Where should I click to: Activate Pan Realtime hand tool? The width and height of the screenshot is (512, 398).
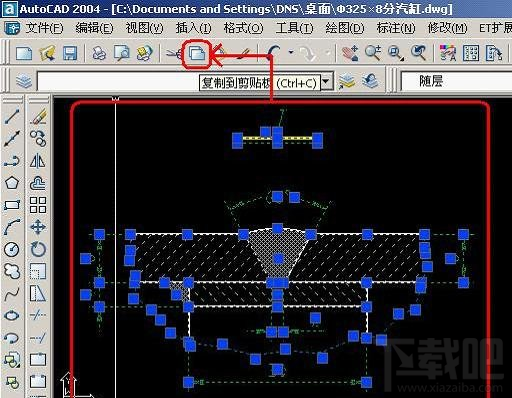pos(350,53)
